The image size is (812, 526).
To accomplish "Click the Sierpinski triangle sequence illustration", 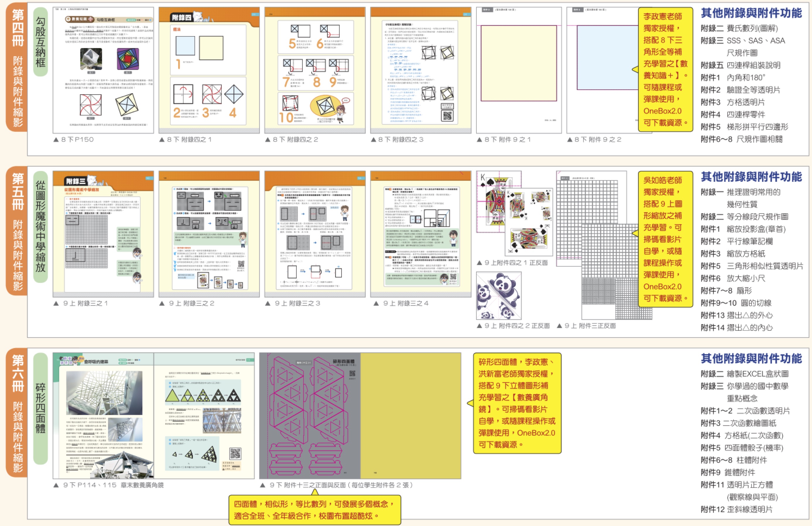I will [203, 396].
